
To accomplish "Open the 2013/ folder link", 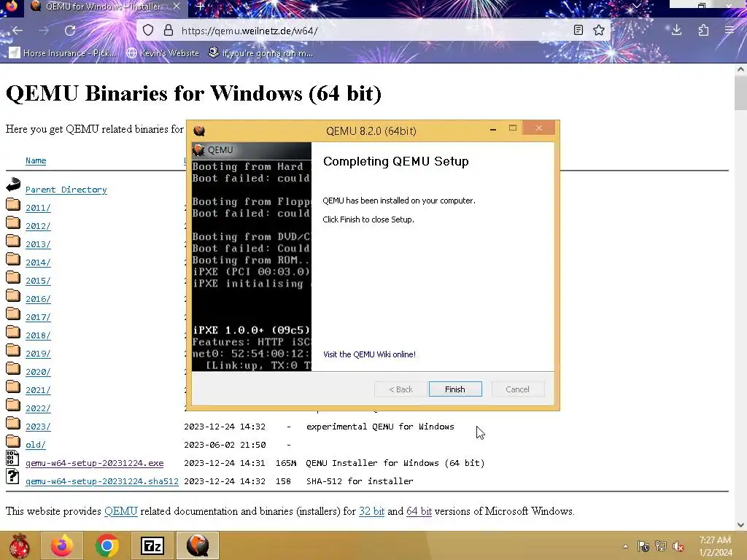I will (38, 244).
